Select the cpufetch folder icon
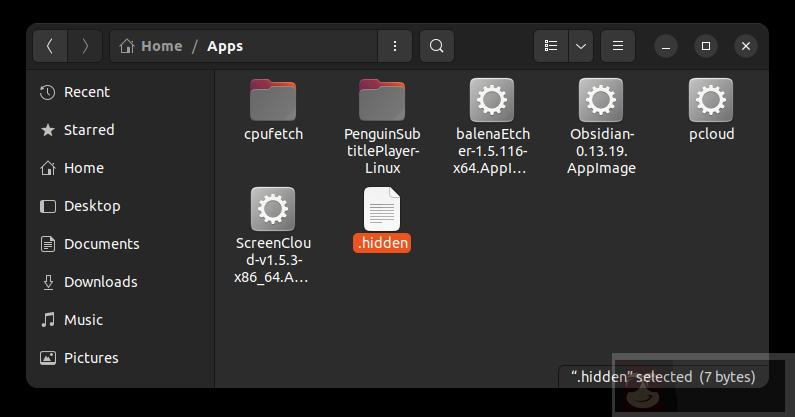Viewport: 795px width, 417px height. (273, 99)
